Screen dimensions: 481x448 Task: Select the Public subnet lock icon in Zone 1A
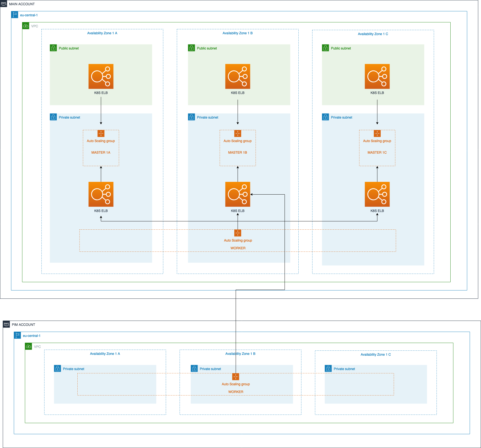53,48
